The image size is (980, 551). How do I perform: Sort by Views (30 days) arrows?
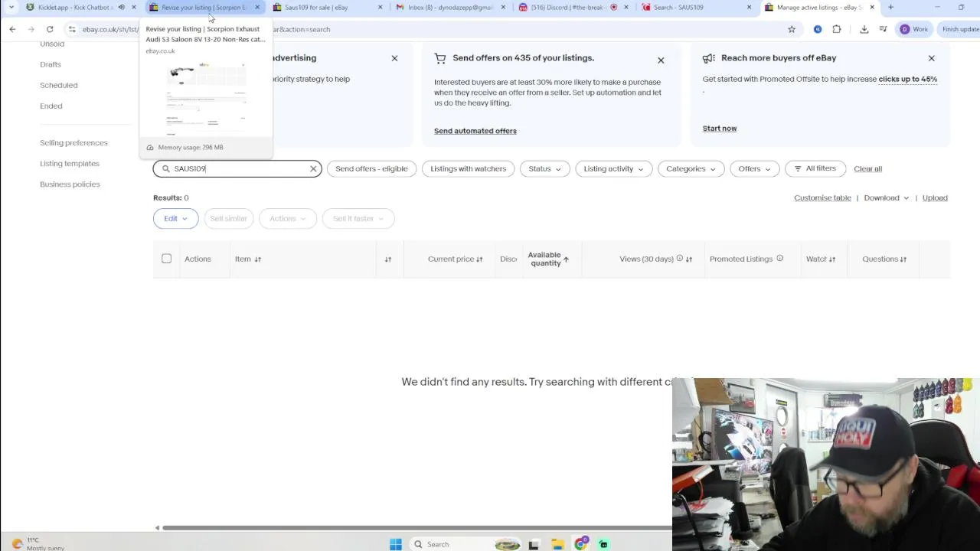tap(689, 259)
